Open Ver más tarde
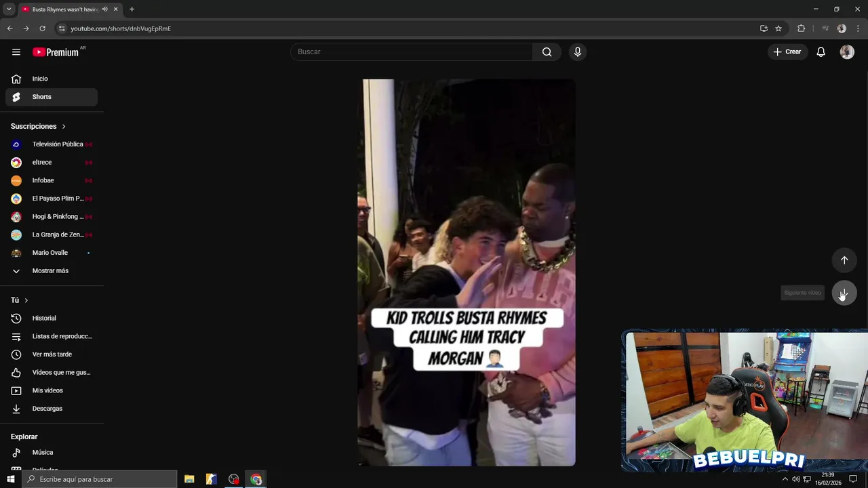The image size is (868, 488). [x=52, y=354]
